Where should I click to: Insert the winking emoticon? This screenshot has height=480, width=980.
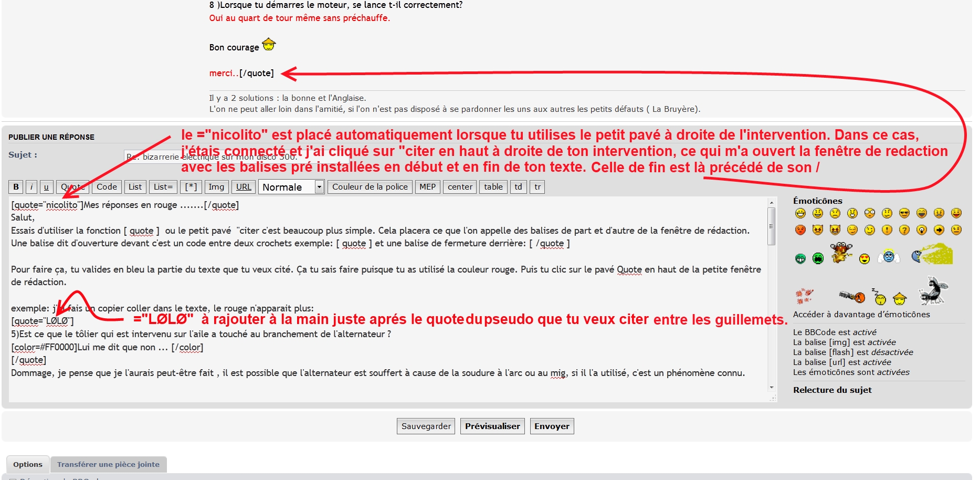[x=869, y=230]
